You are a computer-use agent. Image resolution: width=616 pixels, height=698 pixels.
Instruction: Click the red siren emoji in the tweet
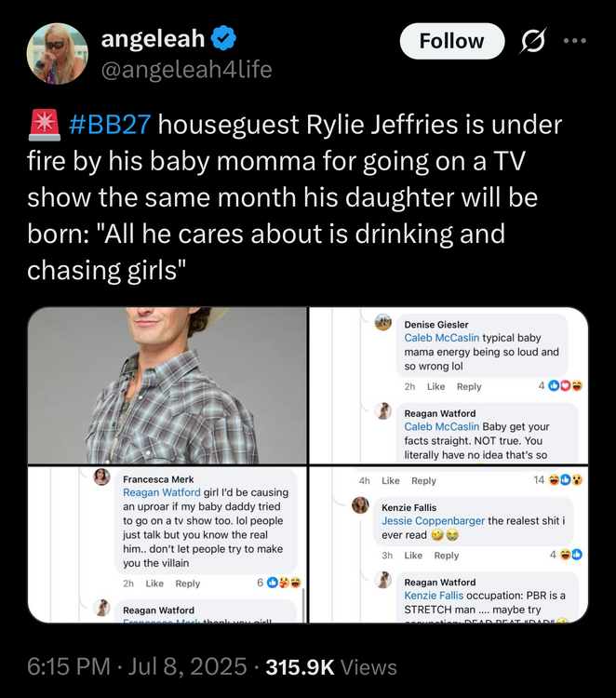tap(44, 123)
